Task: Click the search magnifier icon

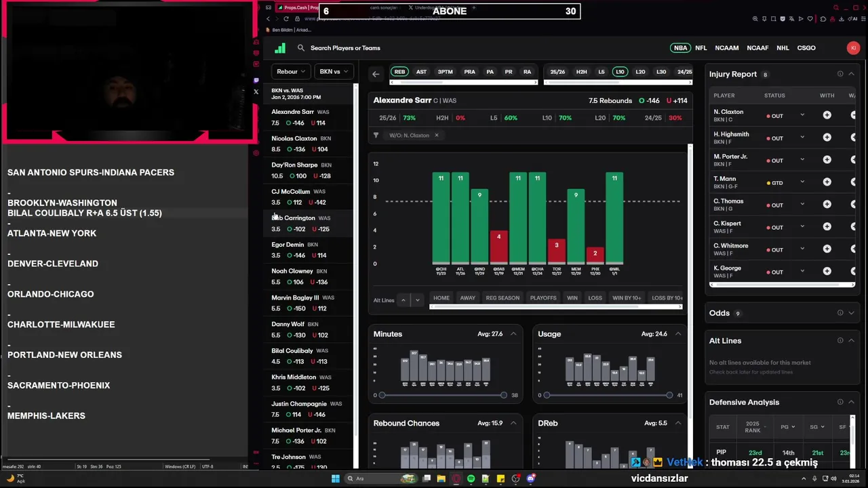Action: coord(301,48)
